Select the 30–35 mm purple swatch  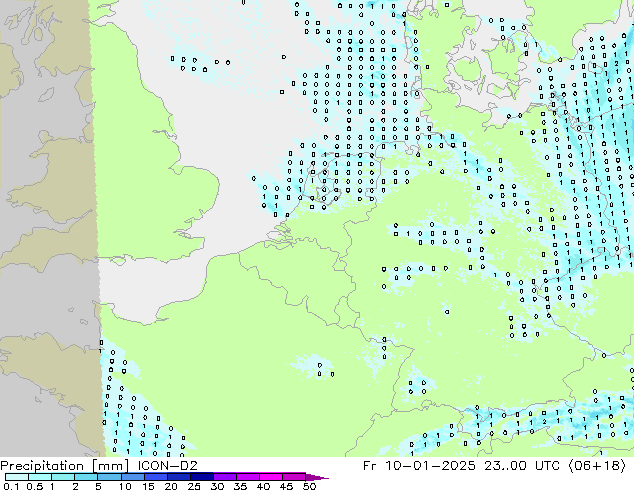point(224,477)
